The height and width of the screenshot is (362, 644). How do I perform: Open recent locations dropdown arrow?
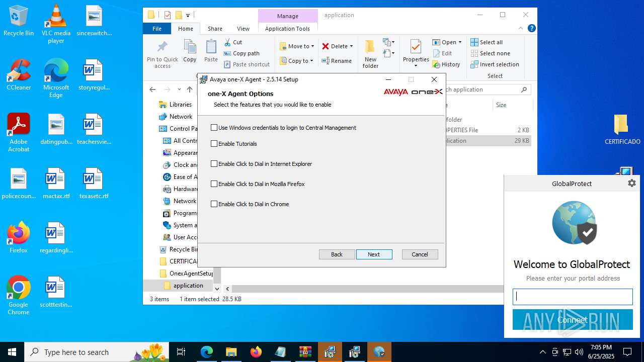(x=179, y=89)
